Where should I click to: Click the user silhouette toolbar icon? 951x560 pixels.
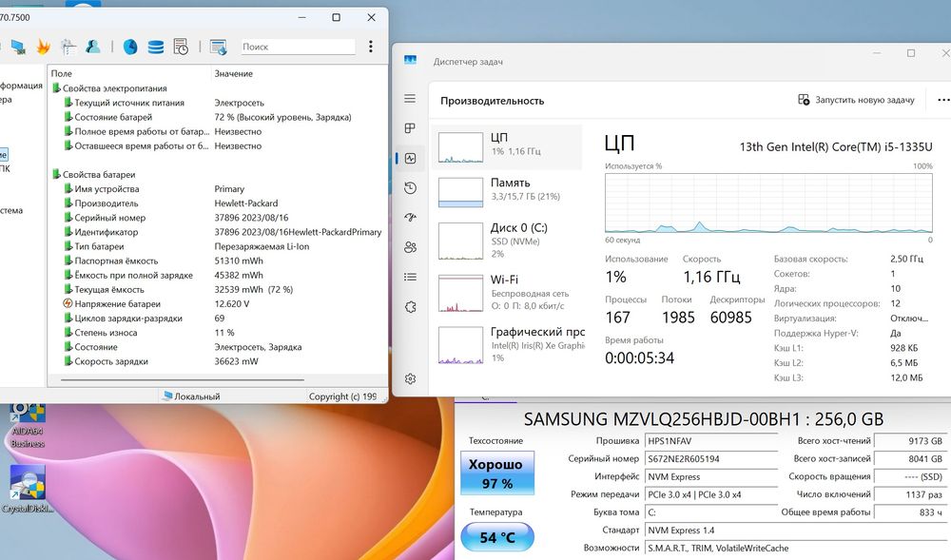point(93,47)
